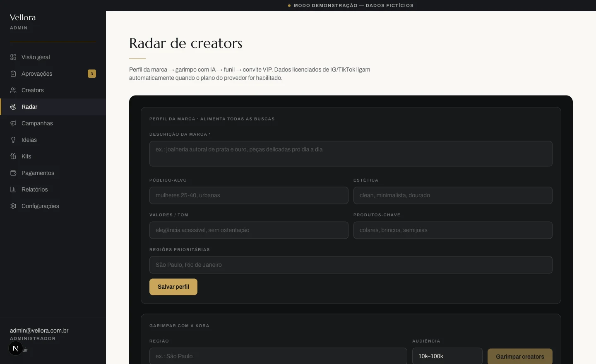This screenshot has width=596, height=364.
Task: Open Kits text in the sidebar
Action: coord(26,156)
